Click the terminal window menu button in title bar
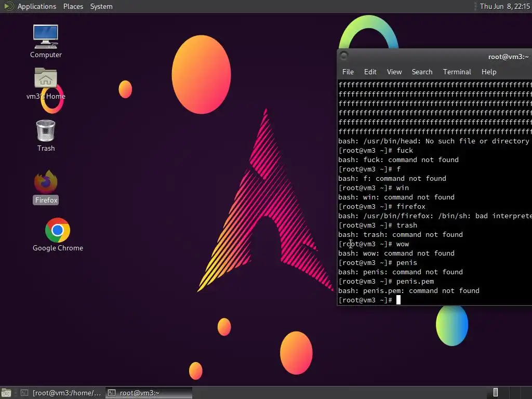Viewport: 532px width, 399px height. point(344,56)
